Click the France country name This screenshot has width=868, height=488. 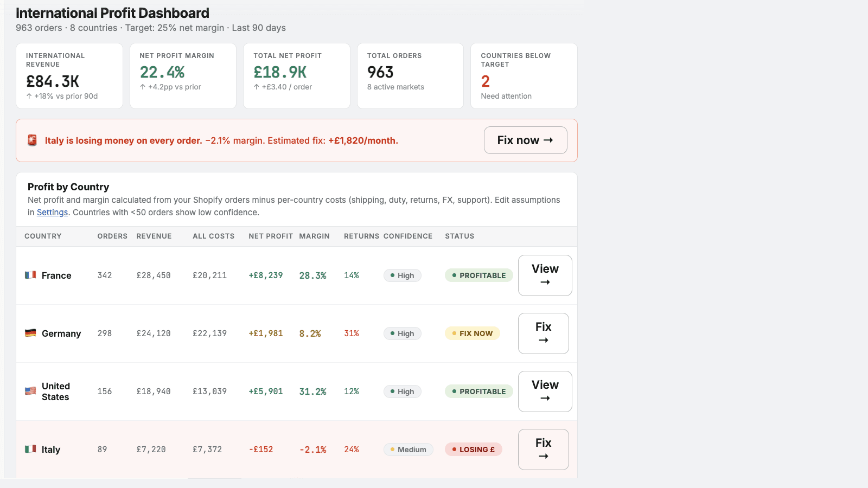click(56, 275)
